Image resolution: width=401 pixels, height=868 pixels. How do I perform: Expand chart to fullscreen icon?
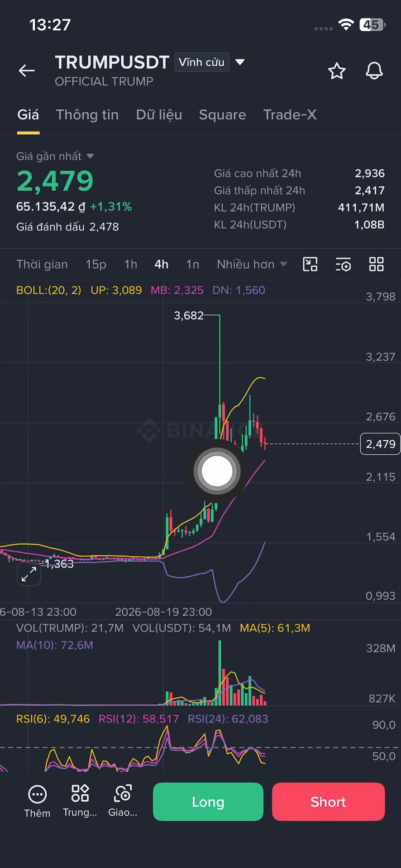click(x=29, y=574)
